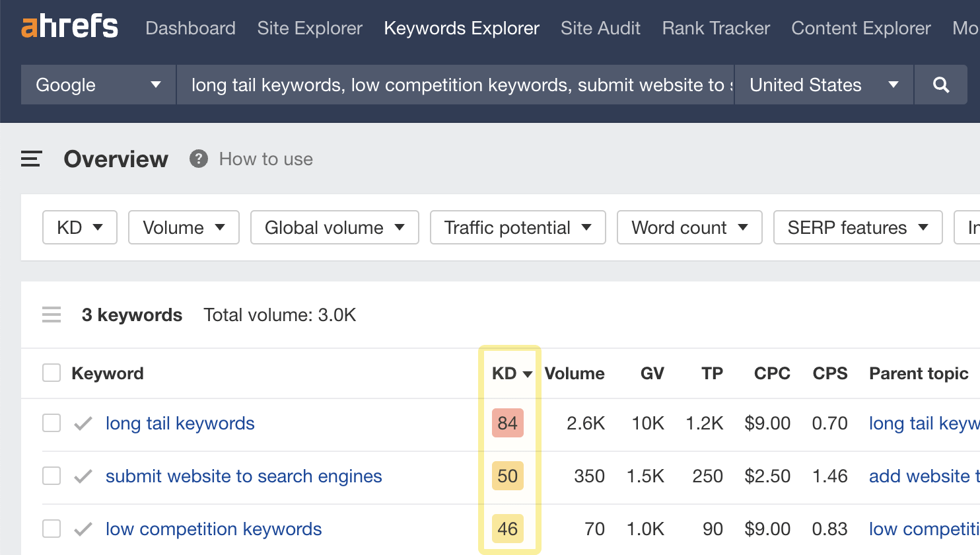This screenshot has height=555, width=980.
Task: Click checkmark icon beside submit website to search engines
Action: point(83,476)
